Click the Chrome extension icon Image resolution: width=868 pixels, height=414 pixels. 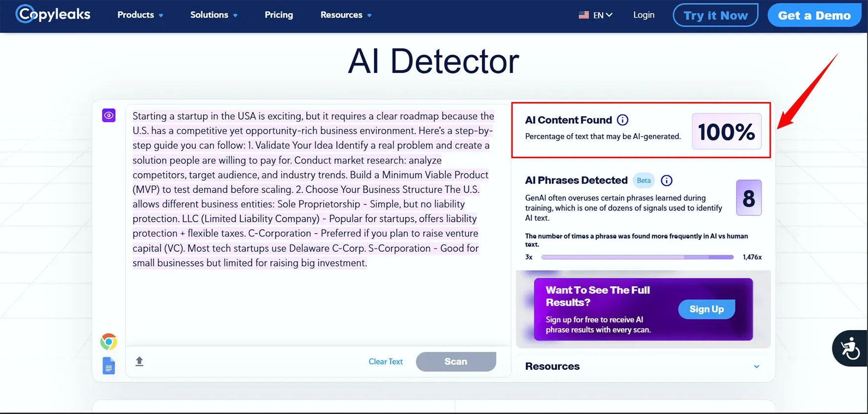tap(108, 342)
